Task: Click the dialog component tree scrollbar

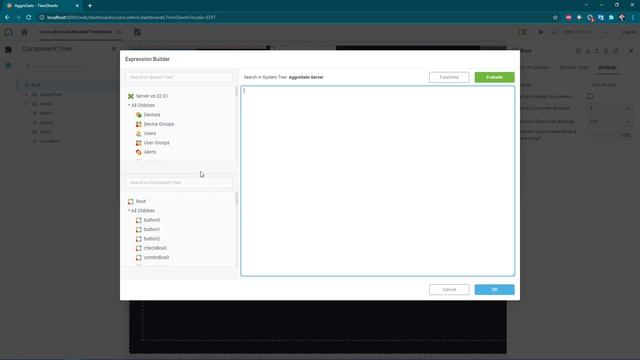Action: click(x=236, y=198)
